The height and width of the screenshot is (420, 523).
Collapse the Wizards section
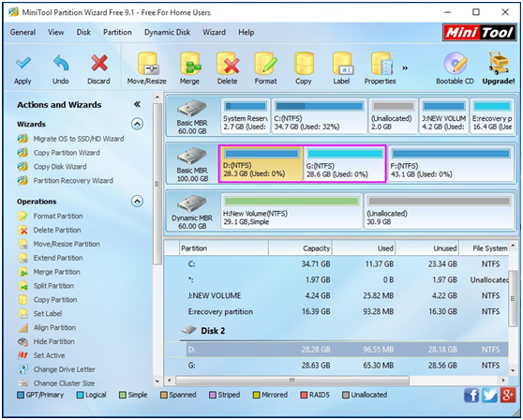137,124
